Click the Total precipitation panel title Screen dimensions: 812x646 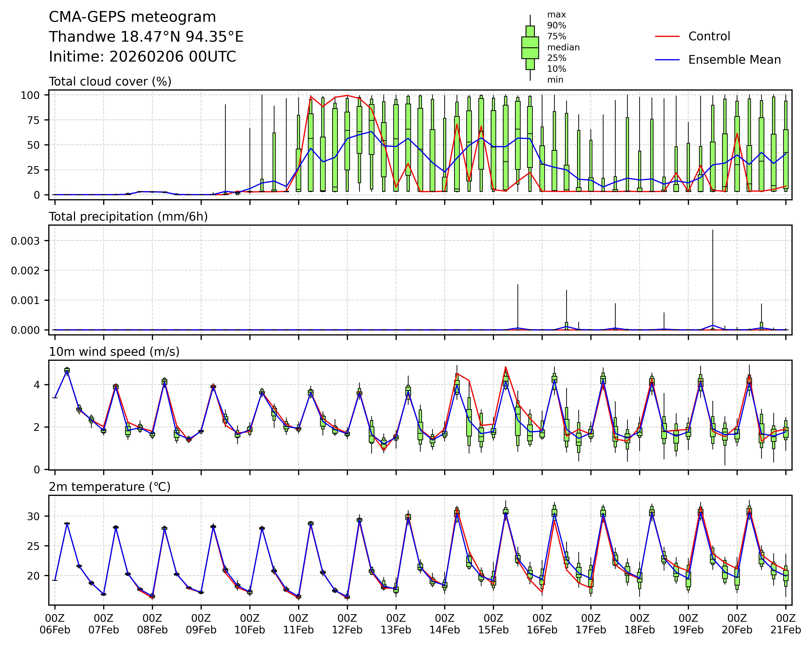tap(128, 217)
